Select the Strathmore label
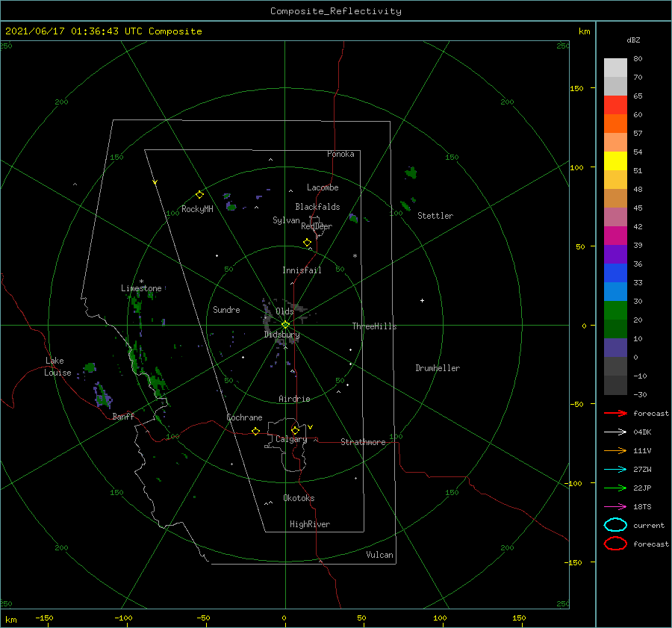 363,442
